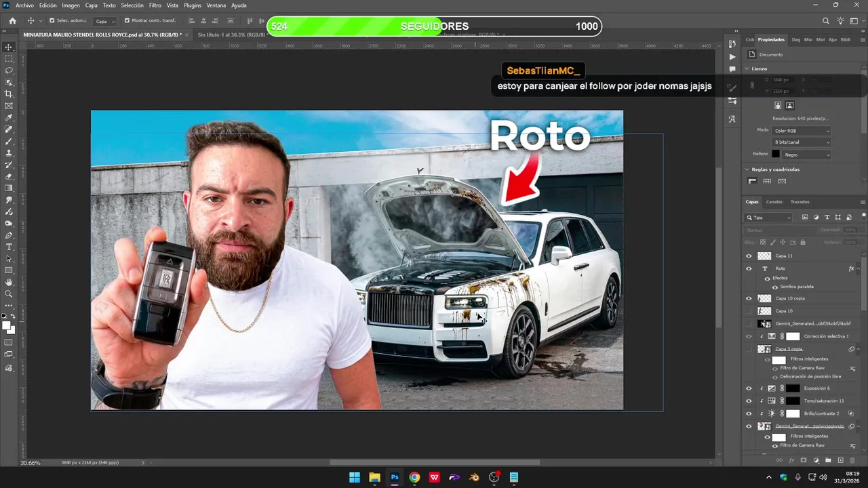Screen dimensions: 868x488
Task: Click the horizontal canvas scrollbar
Action: coord(434,462)
